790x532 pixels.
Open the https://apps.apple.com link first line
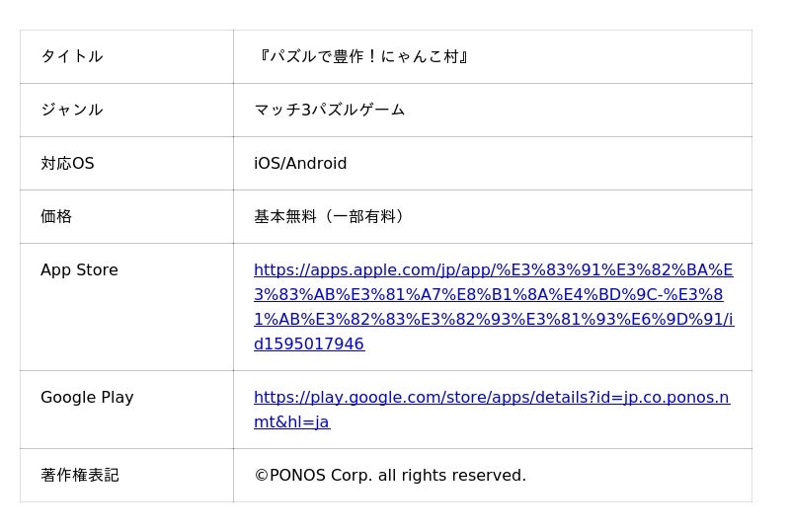(493, 270)
